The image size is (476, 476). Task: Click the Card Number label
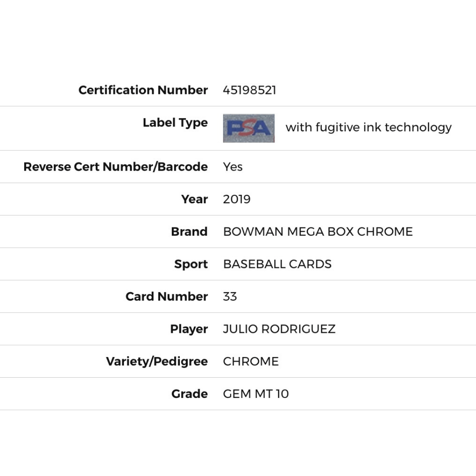(167, 297)
